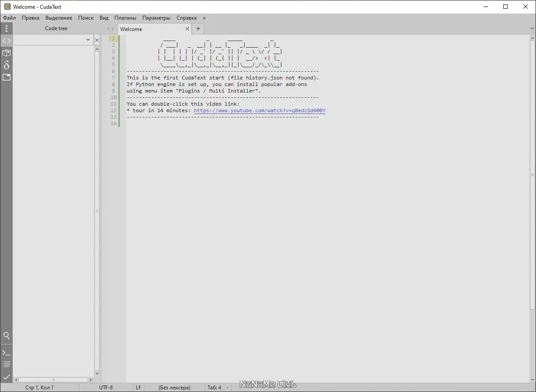The width and height of the screenshot is (536, 392).
Task: Open the Выделение menu
Action: point(59,18)
